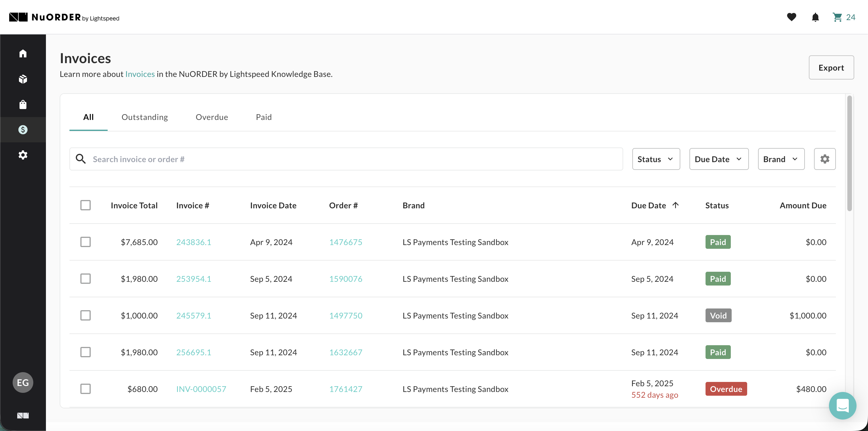
Task: Open the products box icon in sidebar
Action: tap(23, 79)
